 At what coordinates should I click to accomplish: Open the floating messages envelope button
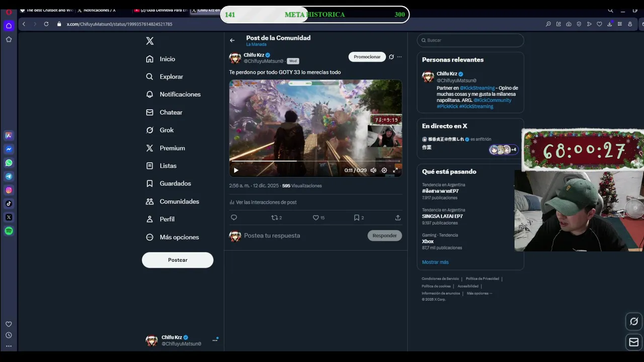(x=634, y=342)
